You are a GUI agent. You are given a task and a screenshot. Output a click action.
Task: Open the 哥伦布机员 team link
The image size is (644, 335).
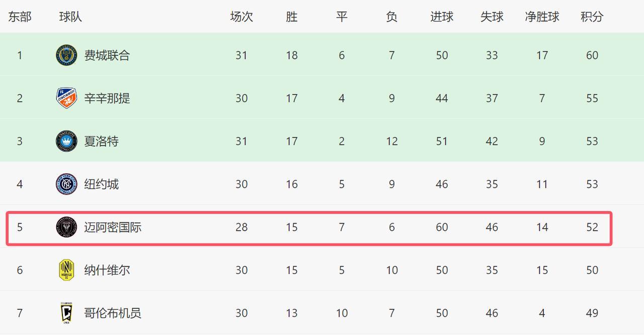tap(113, 313)
